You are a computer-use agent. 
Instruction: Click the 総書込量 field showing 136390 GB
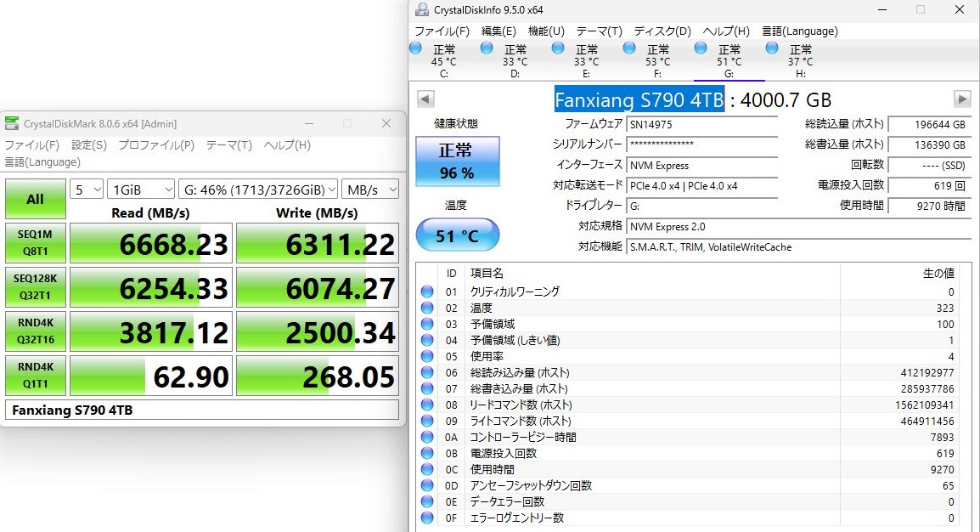929,144
